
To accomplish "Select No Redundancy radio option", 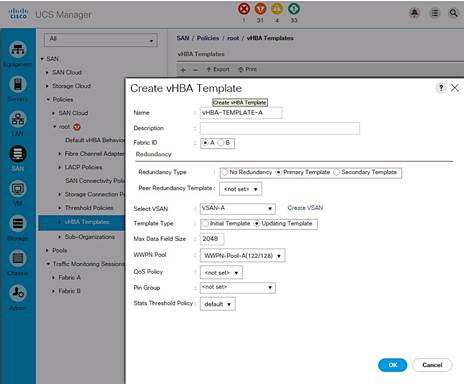I will [x=225, y=172].
